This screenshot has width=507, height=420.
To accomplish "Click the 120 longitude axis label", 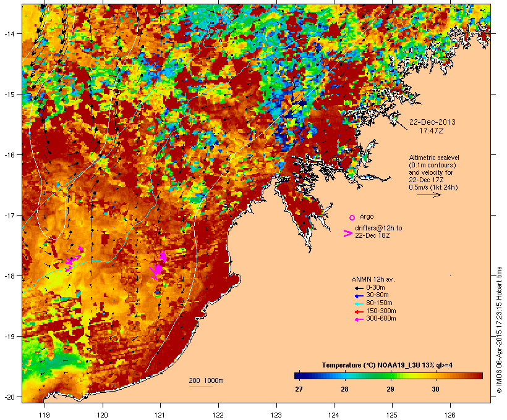I will [103, 415].
